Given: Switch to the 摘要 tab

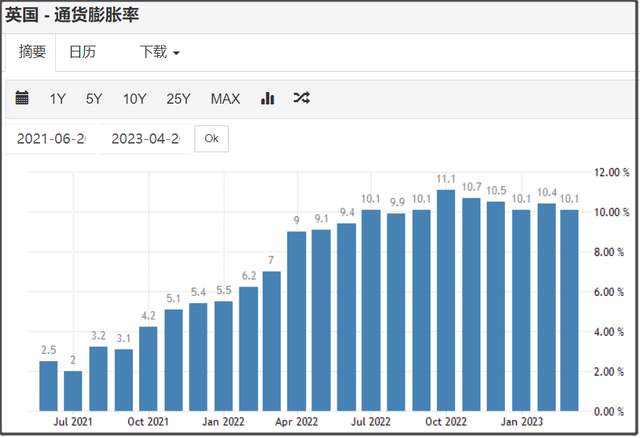Looking at the screenshot, I should point(33,52).
